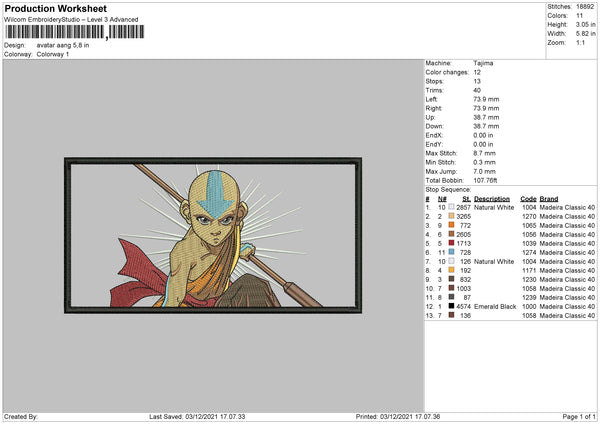Click the Zoom value 1:1
The height and width of the screenshot is (424, 600).
580,42
